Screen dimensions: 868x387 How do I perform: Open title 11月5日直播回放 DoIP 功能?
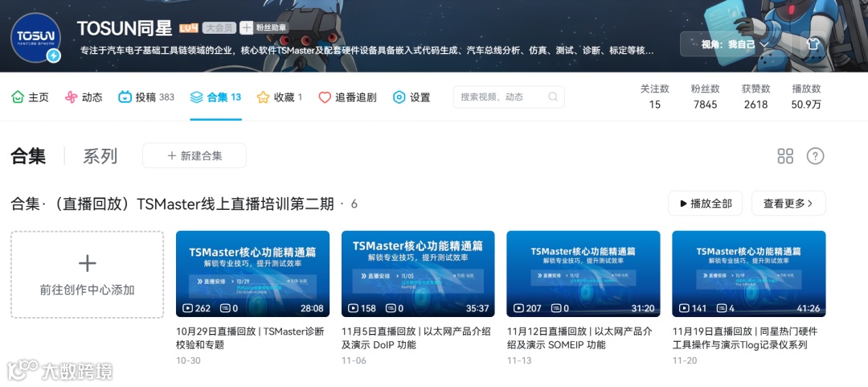click(x=416, y=338)
